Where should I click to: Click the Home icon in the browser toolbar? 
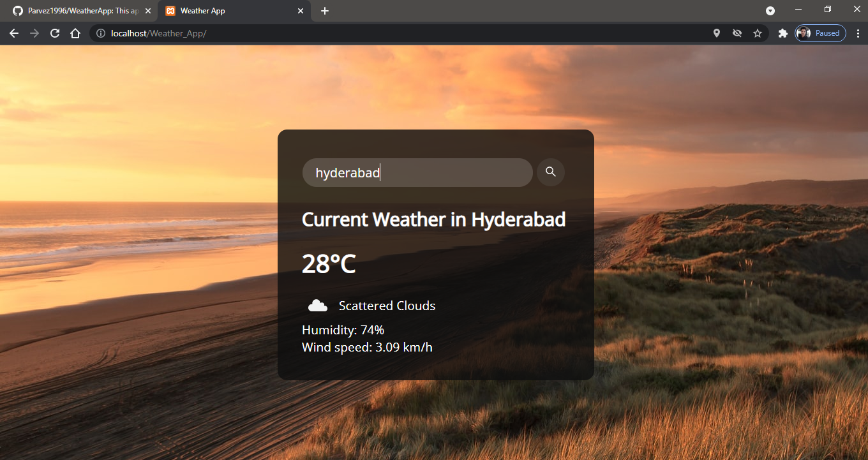75,33
